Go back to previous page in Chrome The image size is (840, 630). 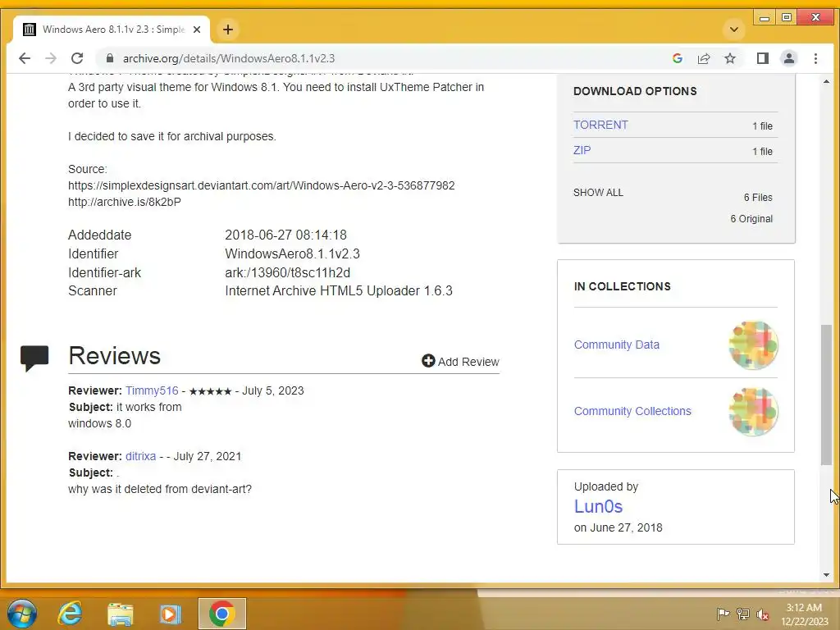(x=25, y=58)
